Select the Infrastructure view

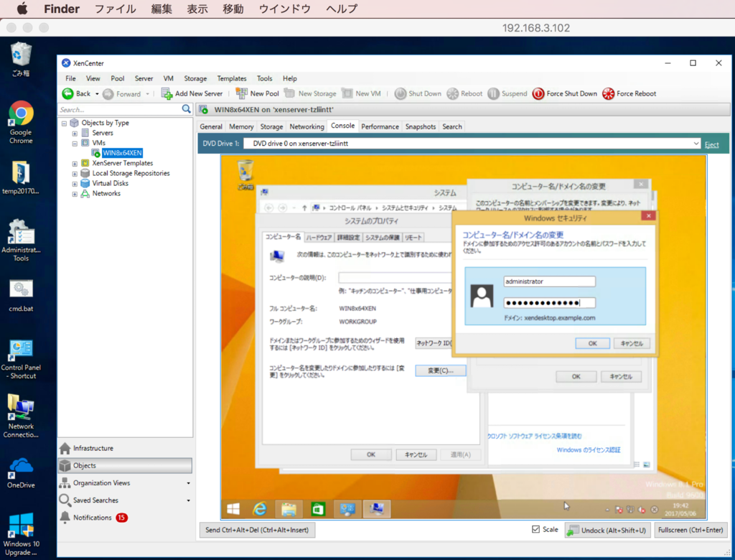pyautogui.click(x=93, y=449)
